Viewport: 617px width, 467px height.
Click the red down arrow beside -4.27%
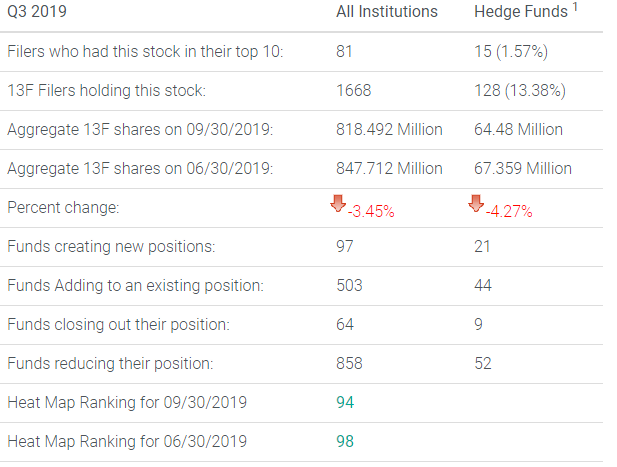pyautogui.click(x=477, y=205)
